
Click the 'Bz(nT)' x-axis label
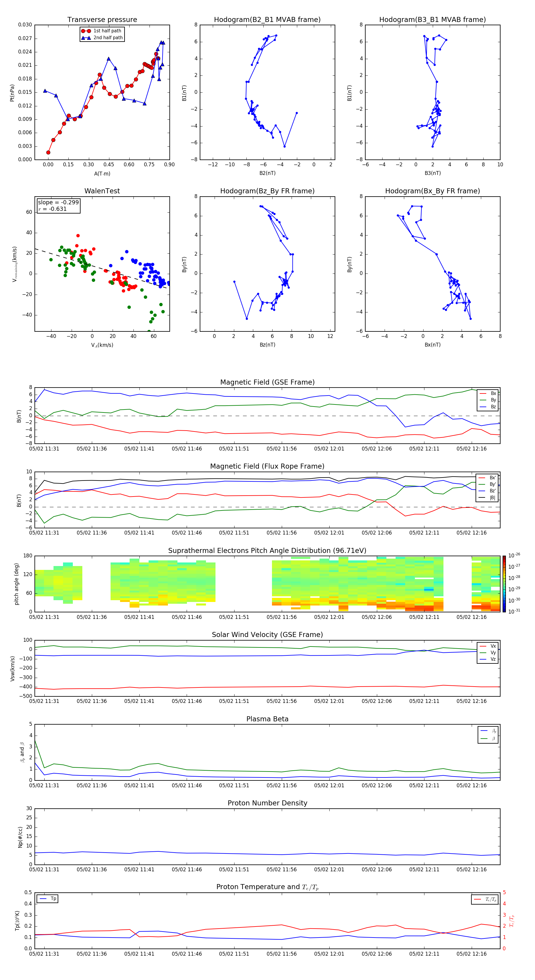(x=267, y=345)
